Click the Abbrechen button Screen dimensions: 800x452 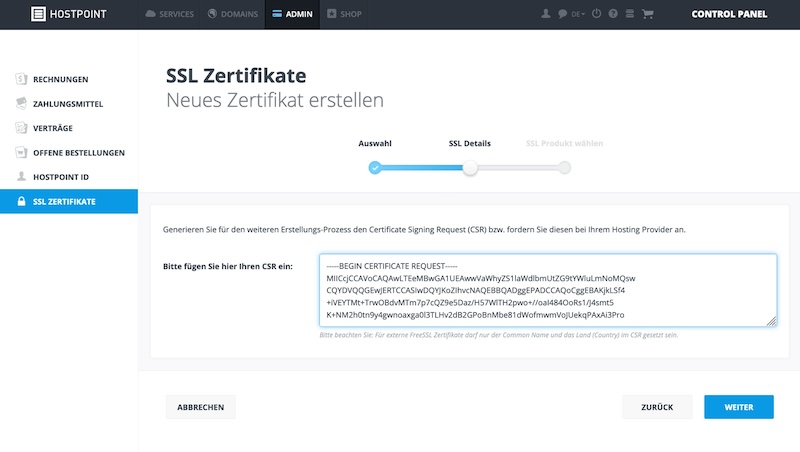pos(201,407)
